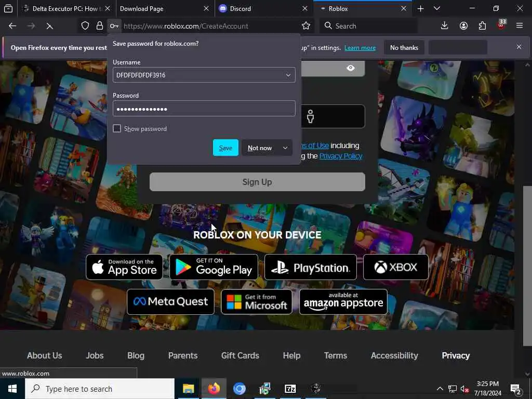This screenshot has height=399, width=532.
Task: Open 7-Zip from taskbar
Action: (x=290, y=389)
